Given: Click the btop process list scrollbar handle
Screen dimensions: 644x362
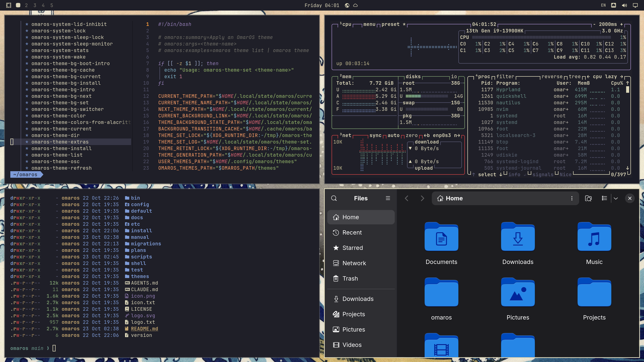Looking at the screenshot, I should 627,89.
